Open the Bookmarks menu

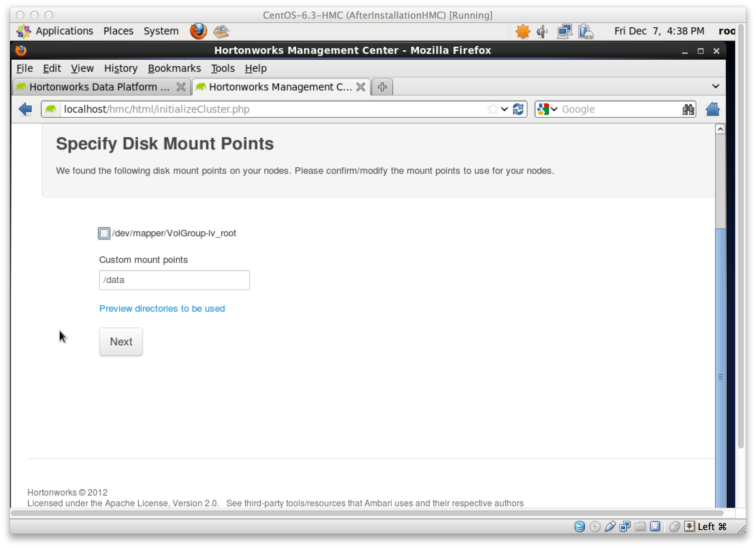tap(174, 68)
